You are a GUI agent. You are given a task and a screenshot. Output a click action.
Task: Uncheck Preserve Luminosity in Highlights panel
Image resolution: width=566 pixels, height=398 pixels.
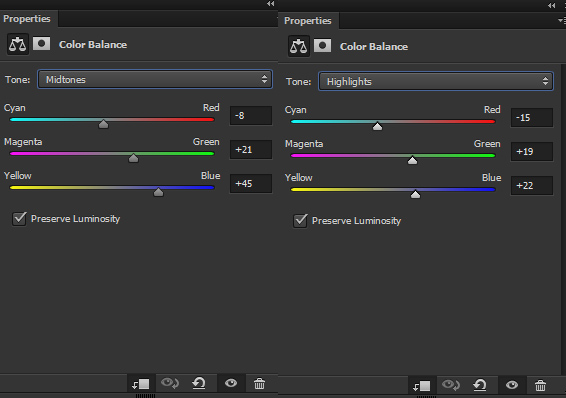pyautogui.click(x=300, y=220)
